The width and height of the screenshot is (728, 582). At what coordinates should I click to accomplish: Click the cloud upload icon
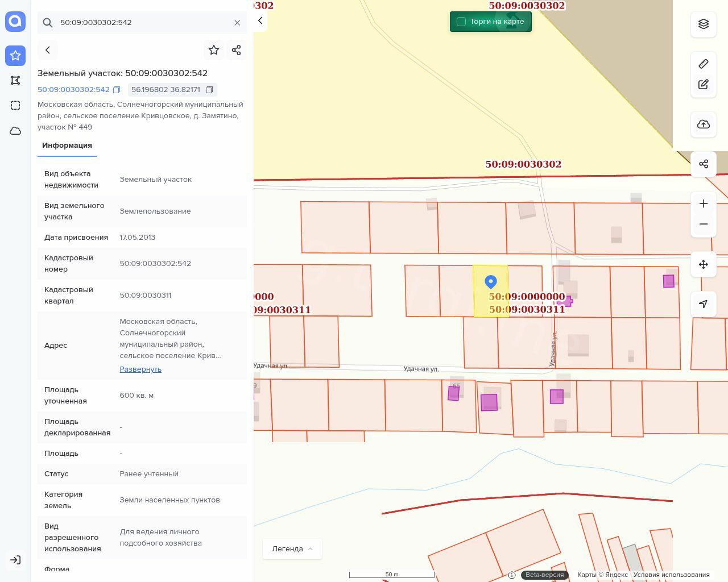704,124
